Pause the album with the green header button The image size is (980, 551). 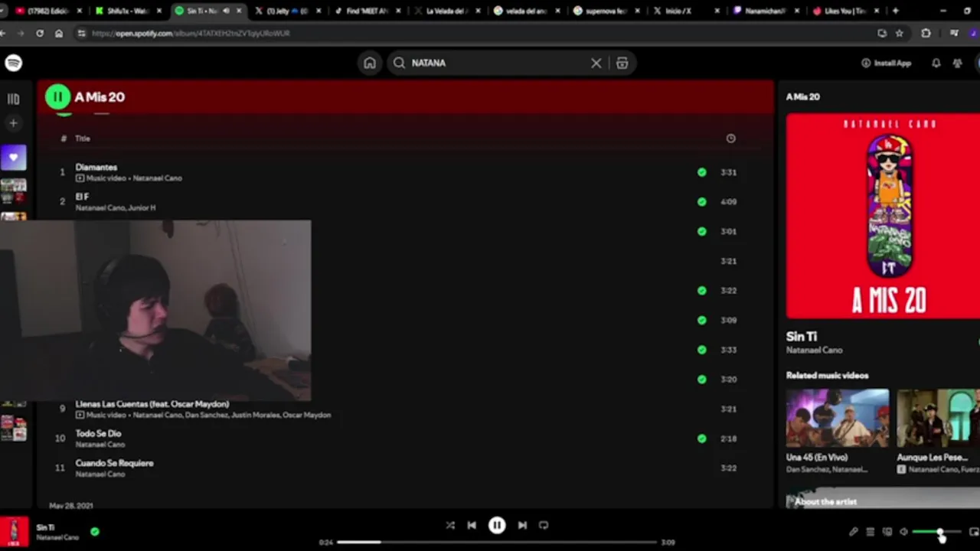click(57, 96)
